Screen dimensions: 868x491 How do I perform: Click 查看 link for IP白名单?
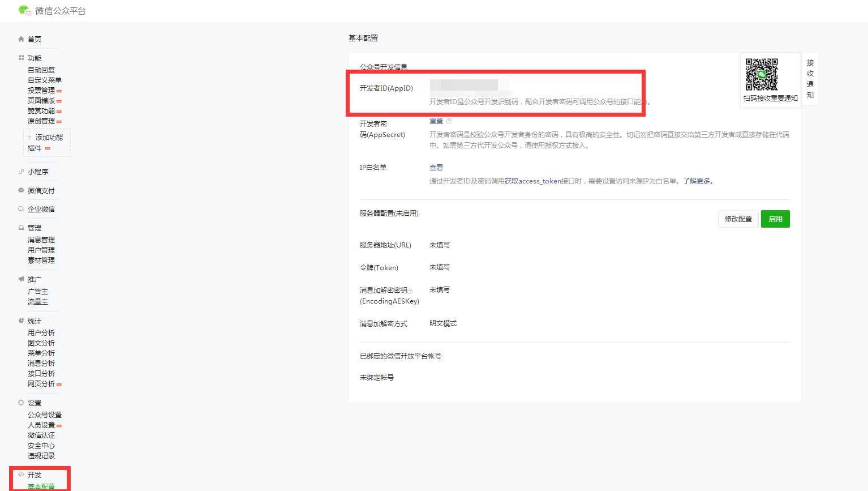pyautogui.click(x=436, y=167)
